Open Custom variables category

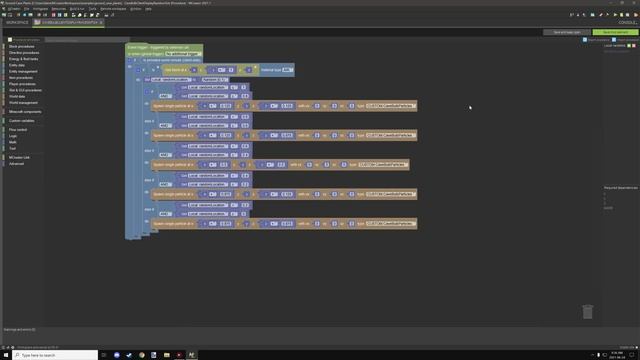tap(22, 121)
